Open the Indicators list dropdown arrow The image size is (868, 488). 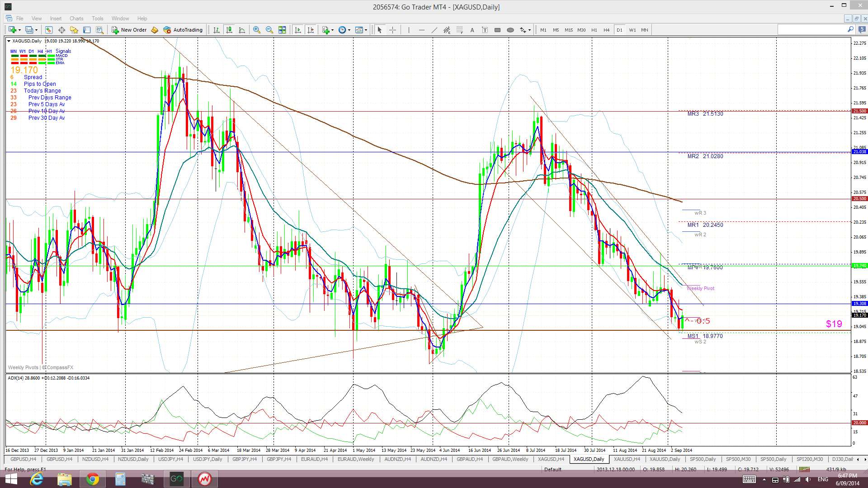[333, 30]
